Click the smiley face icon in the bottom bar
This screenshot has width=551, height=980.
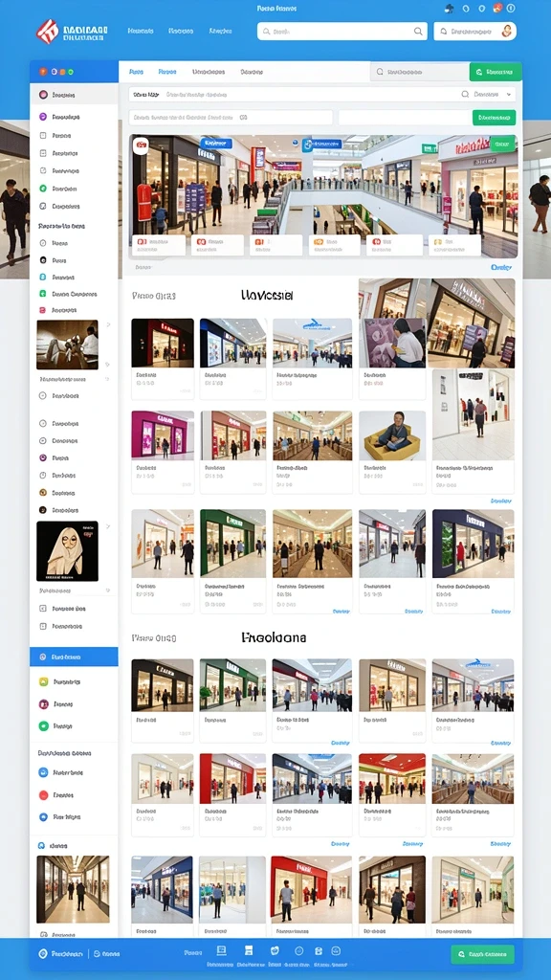pos(298,950)
